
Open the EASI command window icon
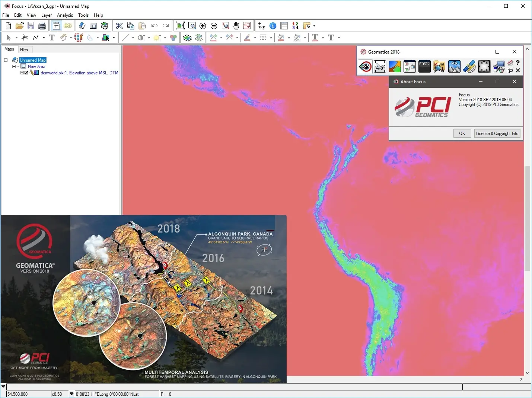(424, 67)
